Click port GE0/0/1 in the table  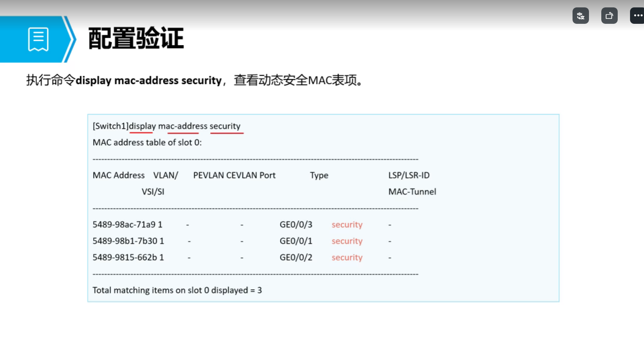(296, 241)
